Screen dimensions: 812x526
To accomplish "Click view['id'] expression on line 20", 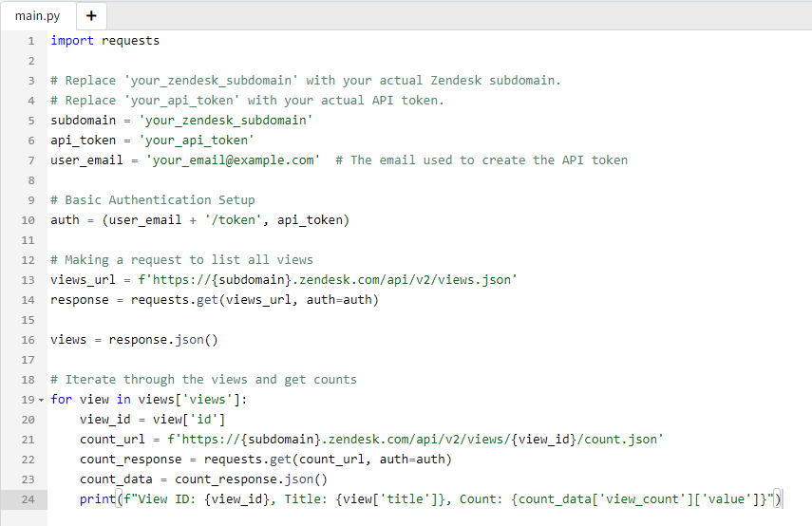I will tap(189, 420).
